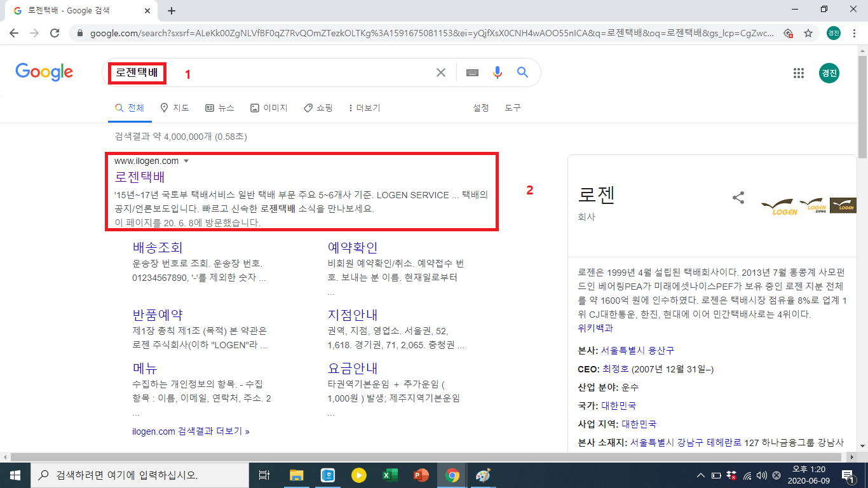Launch PowerPoint from the taskbar

click(x=421, y=475)
